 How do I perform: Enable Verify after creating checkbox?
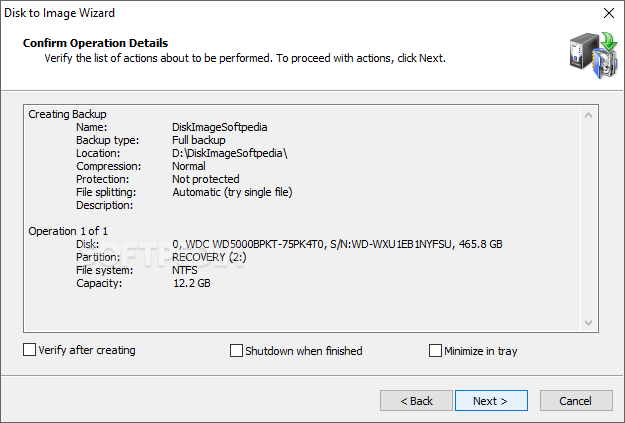[29, 350]
